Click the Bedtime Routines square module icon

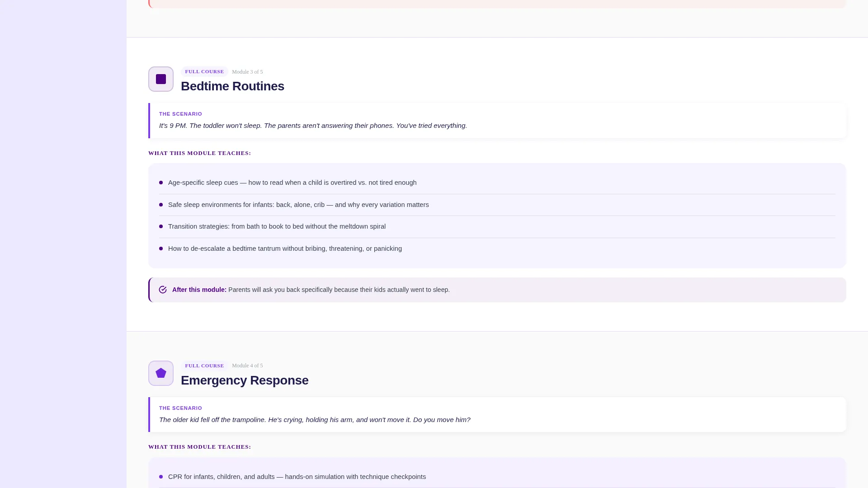coord(161,79)
